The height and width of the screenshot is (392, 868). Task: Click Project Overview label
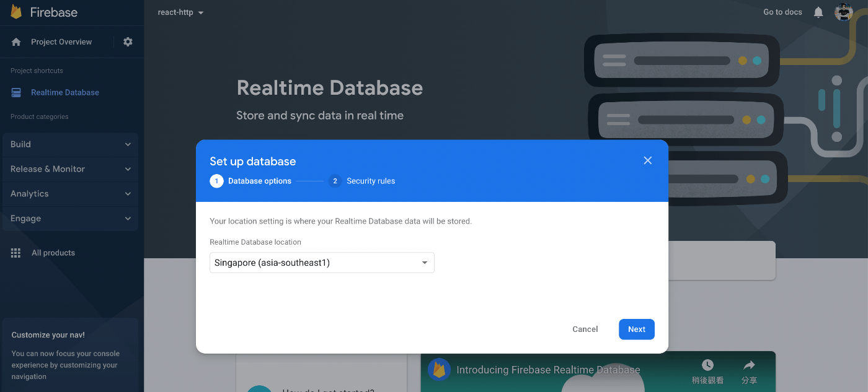pos(61,42)
